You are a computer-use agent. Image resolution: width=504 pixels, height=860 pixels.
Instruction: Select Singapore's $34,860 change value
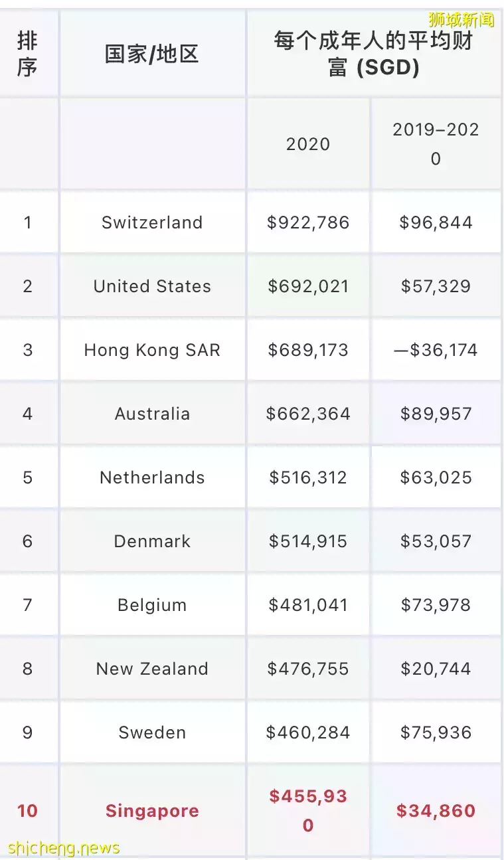click(436, 811)
